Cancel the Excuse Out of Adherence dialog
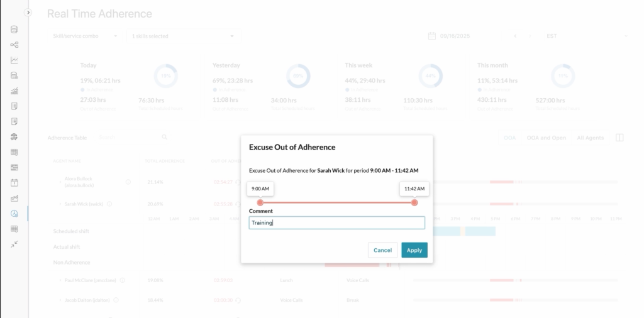 [382, 250]
